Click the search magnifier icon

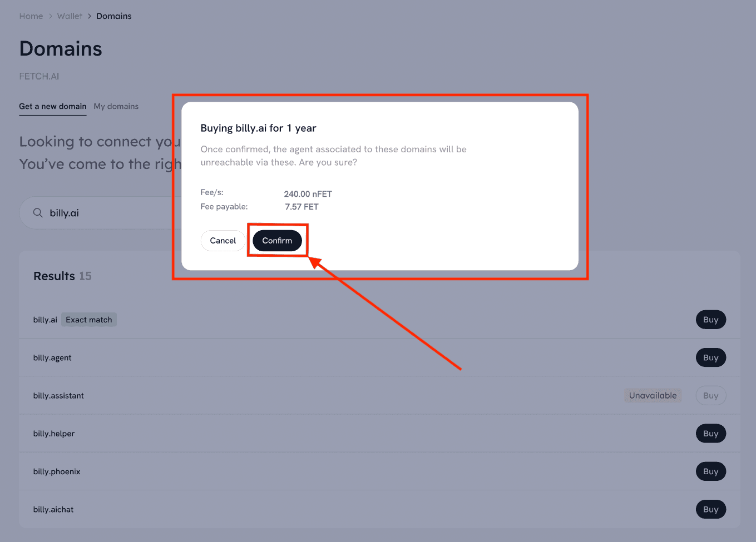[38, 213]
